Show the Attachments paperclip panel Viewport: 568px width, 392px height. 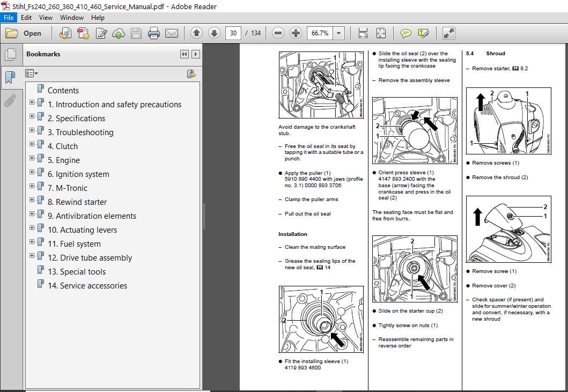10,100
